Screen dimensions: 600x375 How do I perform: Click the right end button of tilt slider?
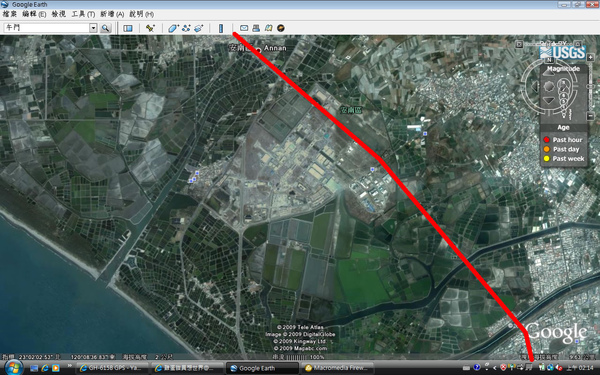coord(578,44)
